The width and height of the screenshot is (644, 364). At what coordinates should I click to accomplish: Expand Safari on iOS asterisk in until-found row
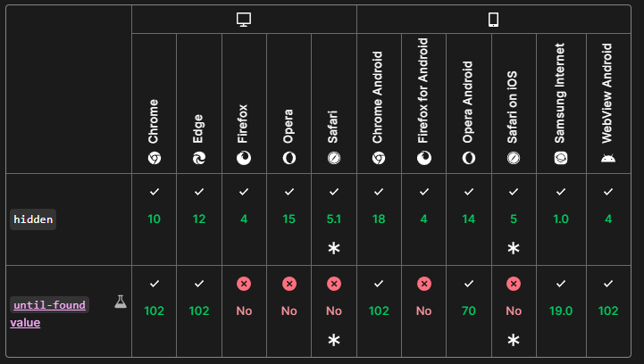click(514, 340)
